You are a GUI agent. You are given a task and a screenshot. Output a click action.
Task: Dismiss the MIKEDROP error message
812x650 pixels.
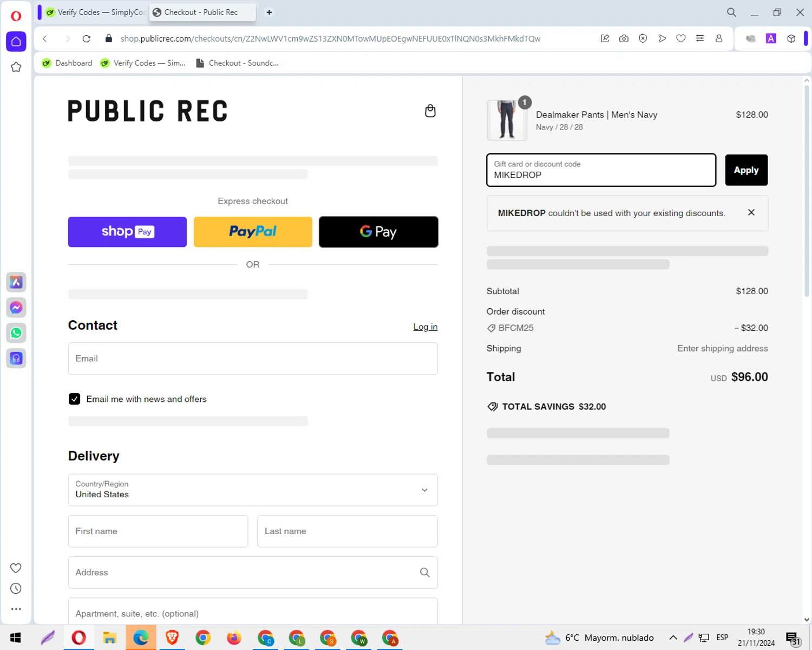751,212
